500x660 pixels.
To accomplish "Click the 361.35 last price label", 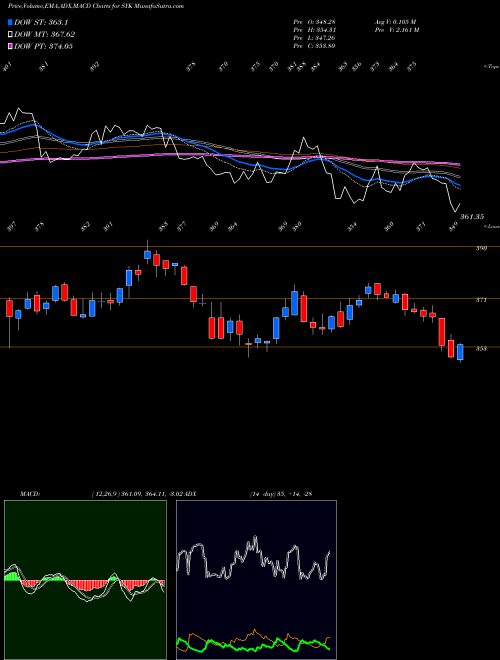I will click(x=472, y=216).
